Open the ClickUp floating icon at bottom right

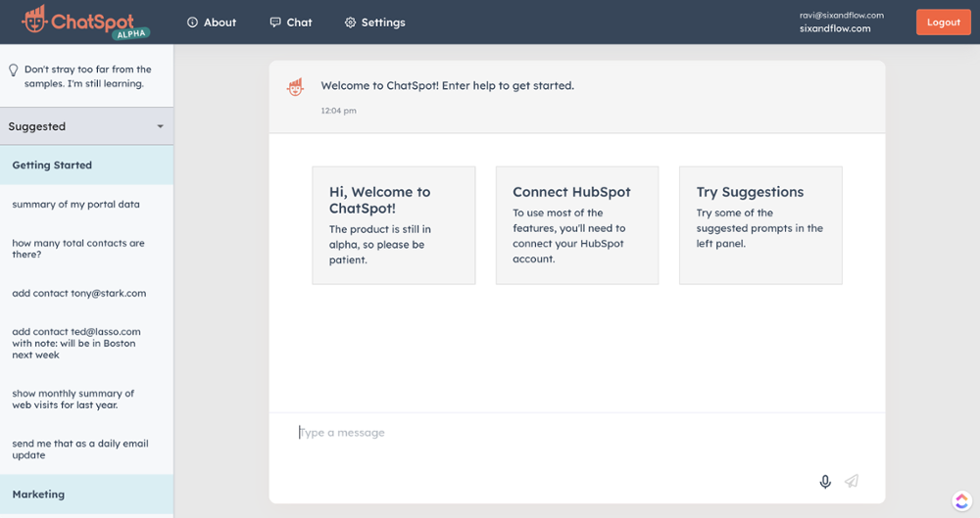[961, 500]
